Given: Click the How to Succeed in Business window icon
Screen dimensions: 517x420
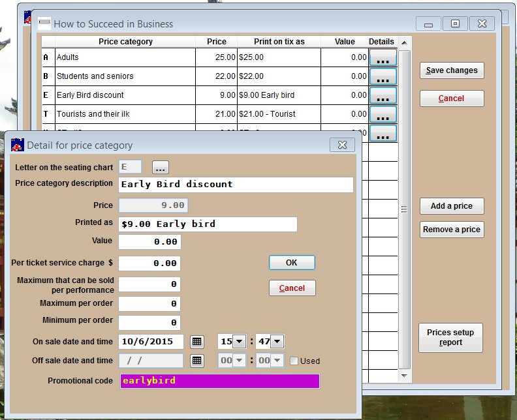Looking at the screenshot, I should pyautogui.click(x=44, y=23).
